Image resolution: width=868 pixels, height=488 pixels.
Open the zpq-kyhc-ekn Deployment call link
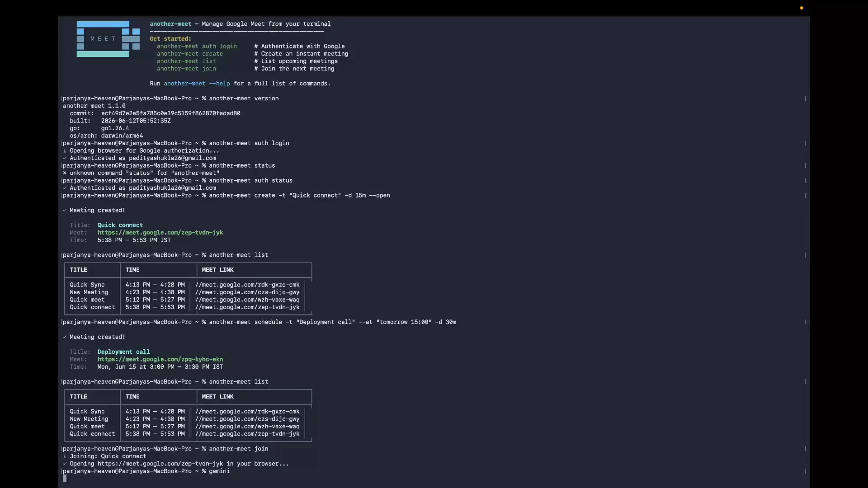pyautogui.click(x=160, y=359)
